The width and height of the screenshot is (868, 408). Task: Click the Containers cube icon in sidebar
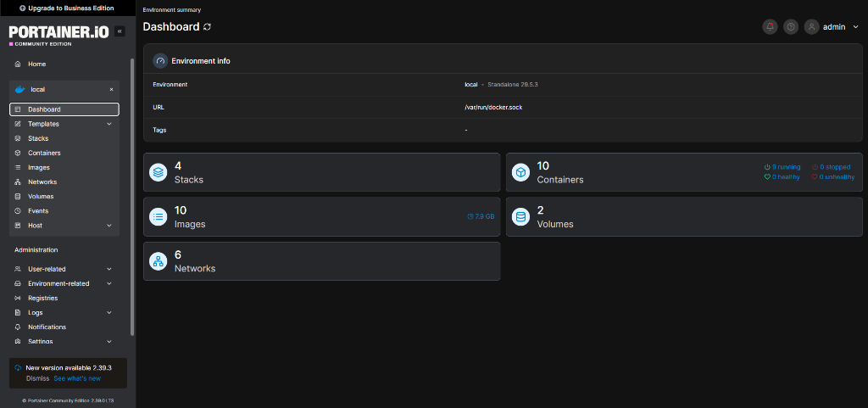(18, 153)
